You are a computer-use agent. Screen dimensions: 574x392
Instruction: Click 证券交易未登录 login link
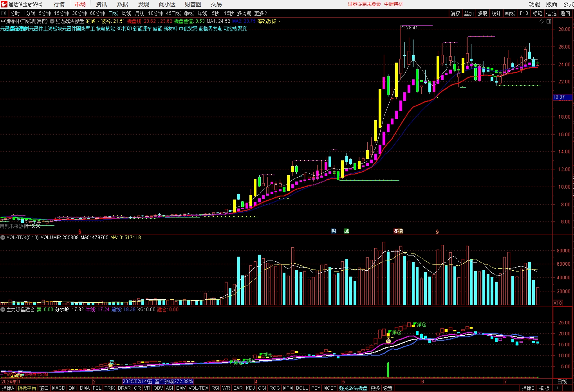point(365,4)
